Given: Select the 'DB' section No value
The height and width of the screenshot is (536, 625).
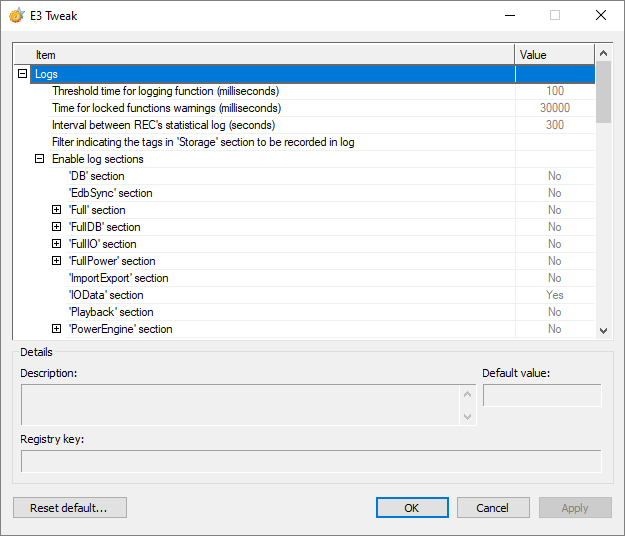Looking at the screenshot, I should pos(554,176).
